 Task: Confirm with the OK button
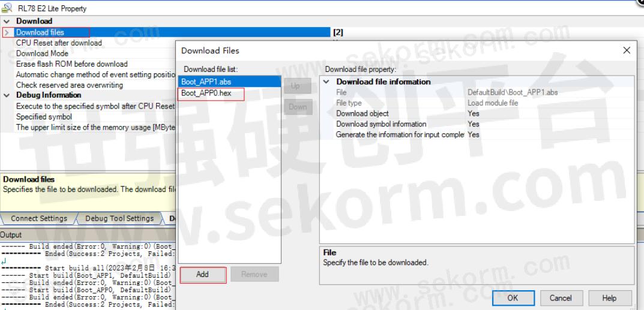point(513,298)
